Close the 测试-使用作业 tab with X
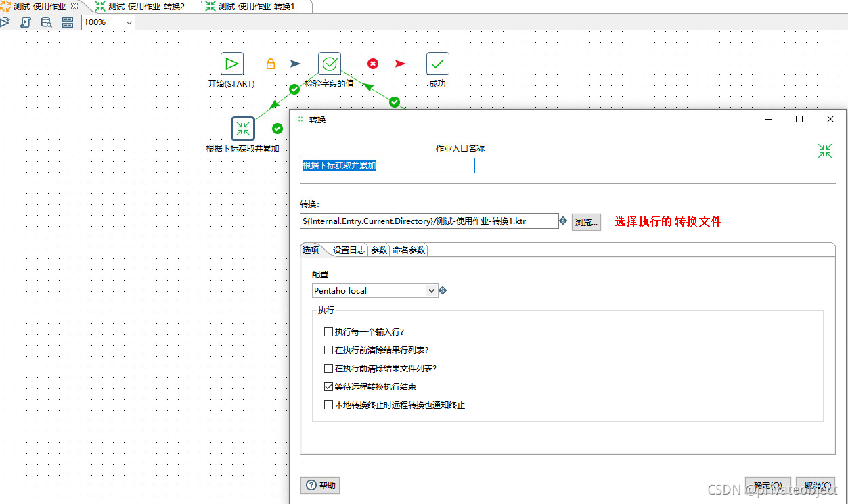848x504 pixels. (x=74, y=5)
